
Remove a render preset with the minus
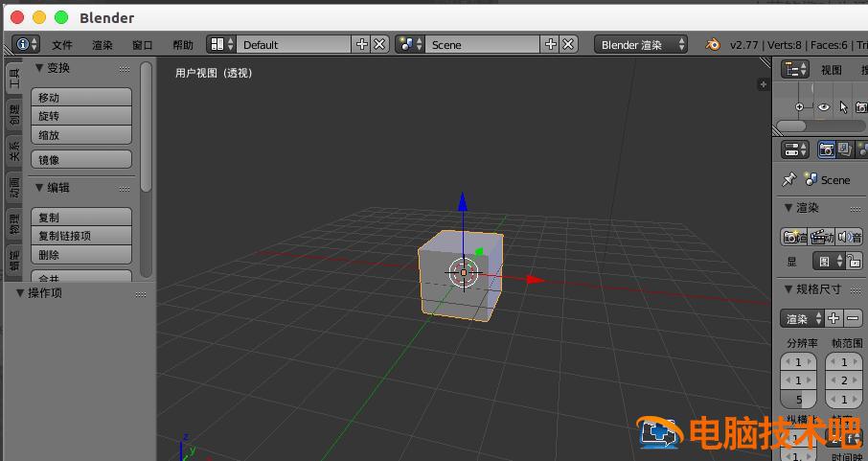click(x=853, y=318)
